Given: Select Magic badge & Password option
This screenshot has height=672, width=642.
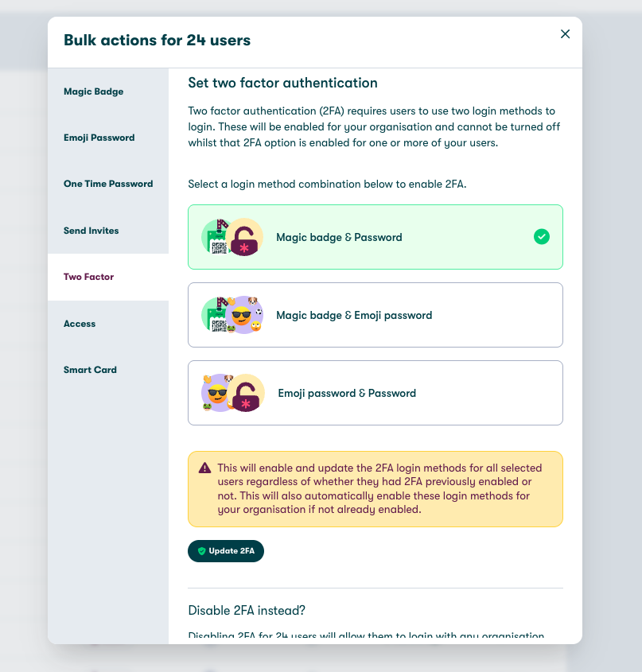Looking at the screenshot, I should [375, 237].
